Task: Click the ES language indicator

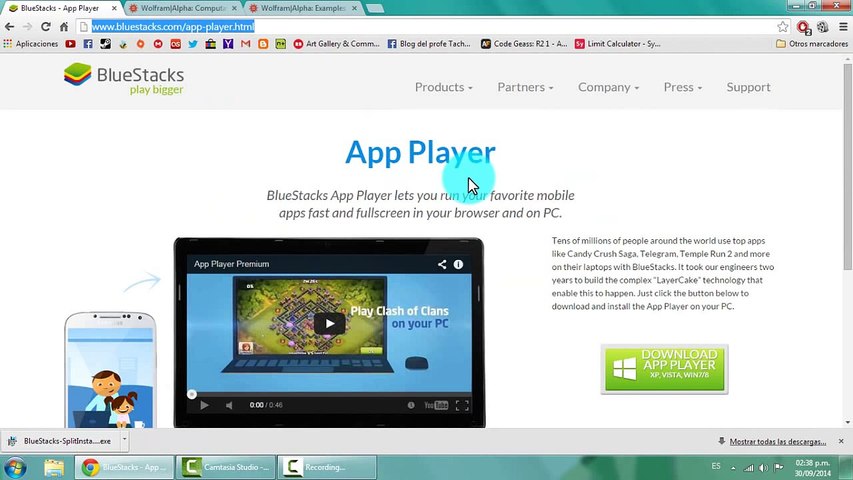Action: point(716,466)
